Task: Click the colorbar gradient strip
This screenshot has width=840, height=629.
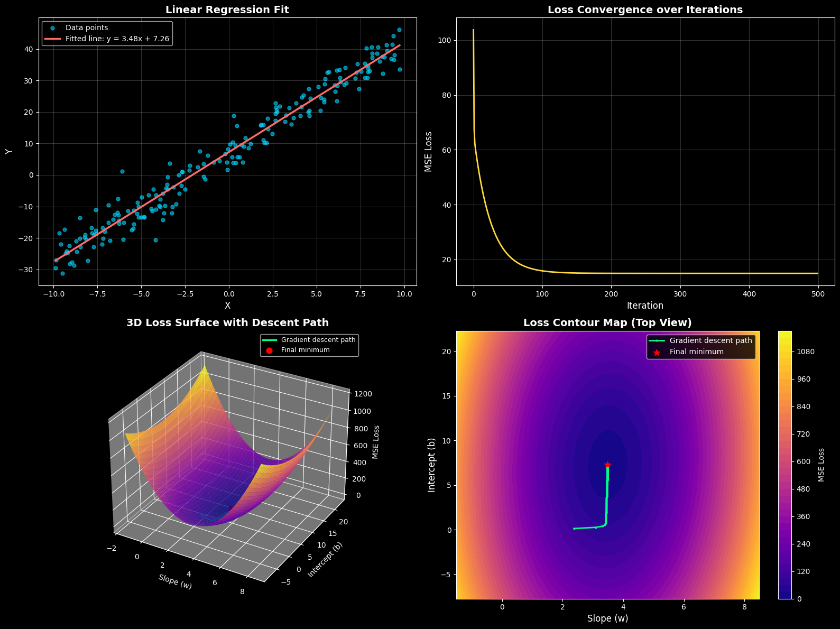Action: point(785,465)
